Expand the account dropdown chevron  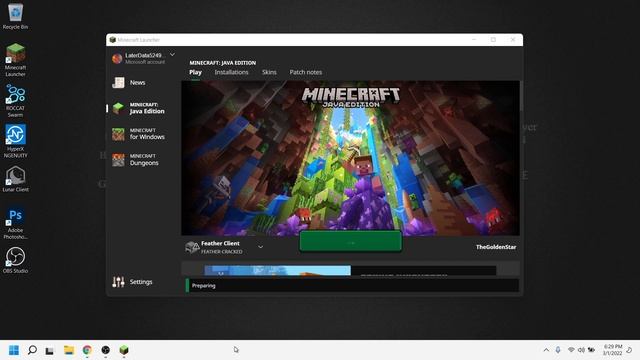(172, 54)
